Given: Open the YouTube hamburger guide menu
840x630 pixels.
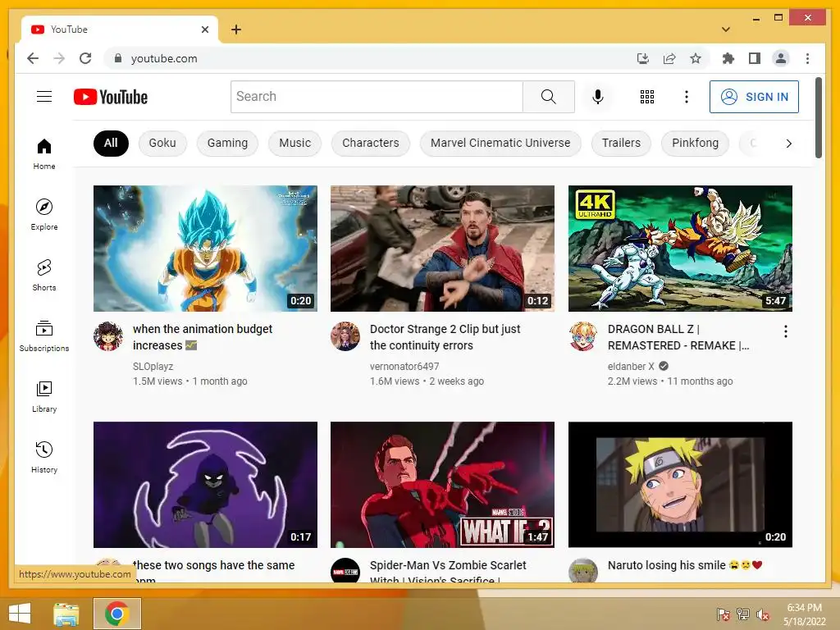Looking at the screenshot, I should click(x=44, y=97).
